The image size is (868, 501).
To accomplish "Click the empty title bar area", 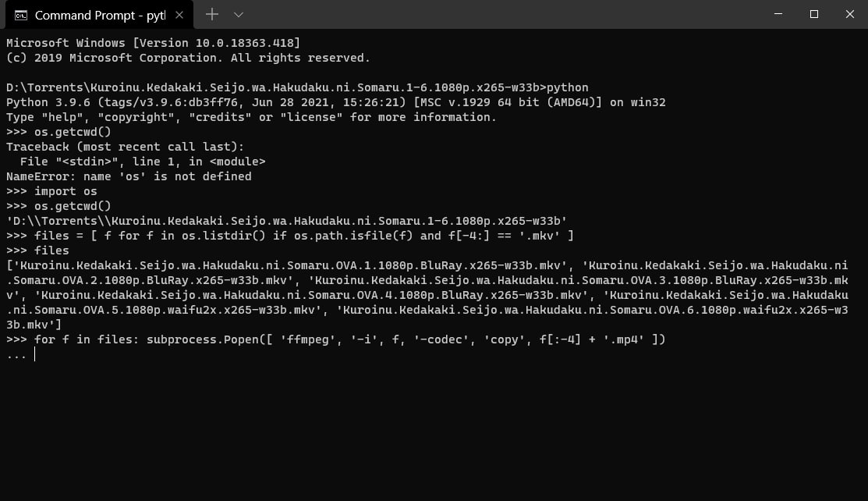I will [507, 14].
